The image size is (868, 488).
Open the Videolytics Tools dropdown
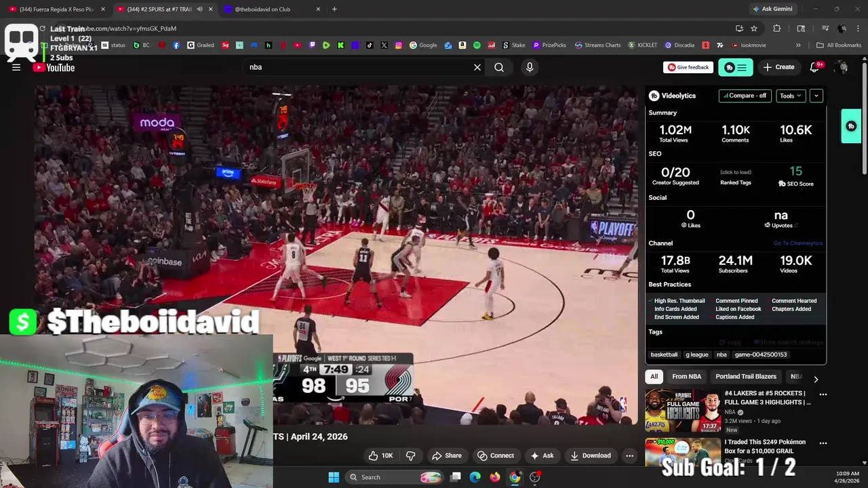click(791, 96)
